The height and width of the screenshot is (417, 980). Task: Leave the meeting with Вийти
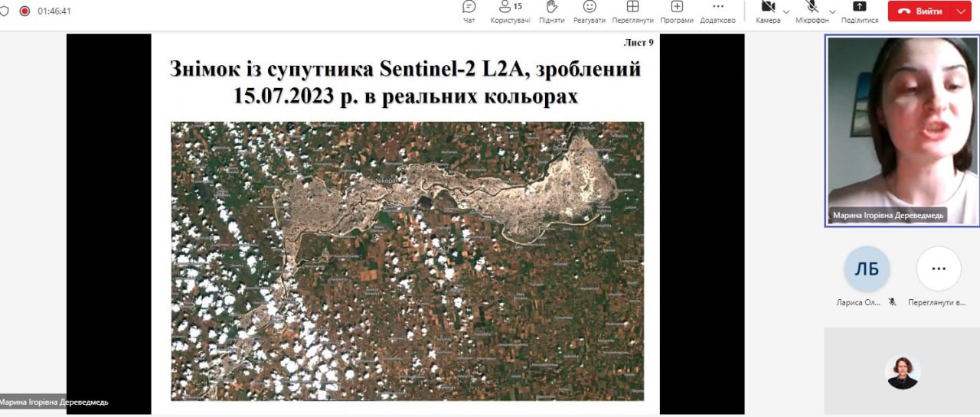921,11
